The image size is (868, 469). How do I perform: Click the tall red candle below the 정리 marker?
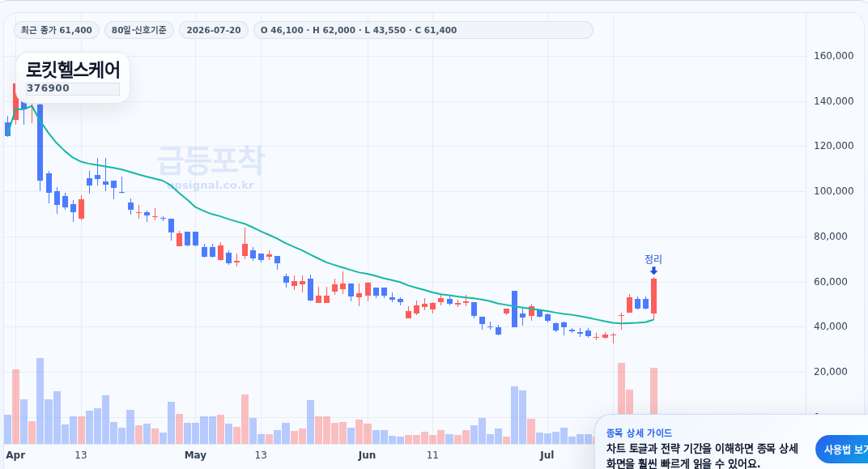click(x=653, y=296)
